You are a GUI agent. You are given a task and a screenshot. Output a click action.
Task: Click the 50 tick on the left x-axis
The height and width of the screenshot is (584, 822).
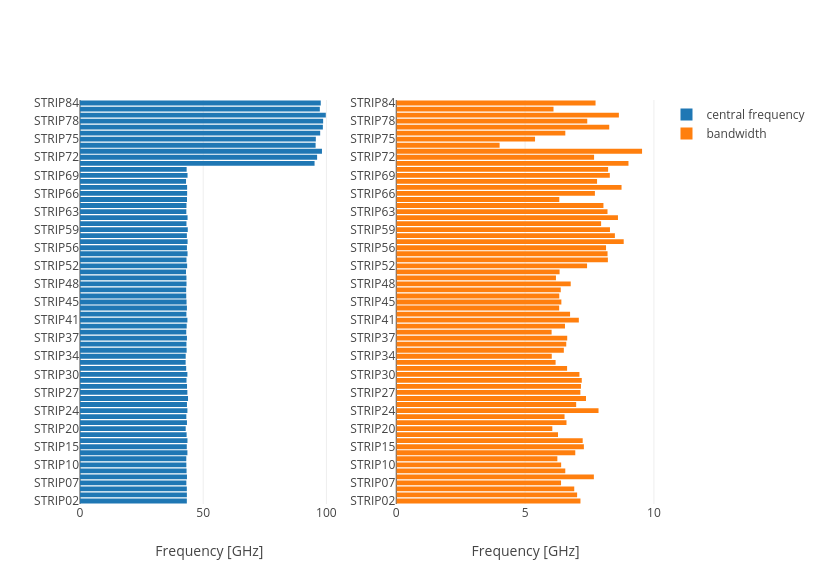coord(203,513)
